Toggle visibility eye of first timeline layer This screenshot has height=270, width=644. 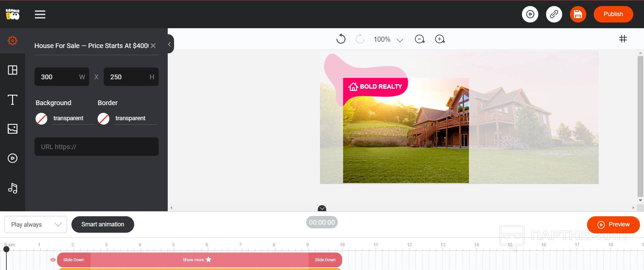click(x=53, y=260)
